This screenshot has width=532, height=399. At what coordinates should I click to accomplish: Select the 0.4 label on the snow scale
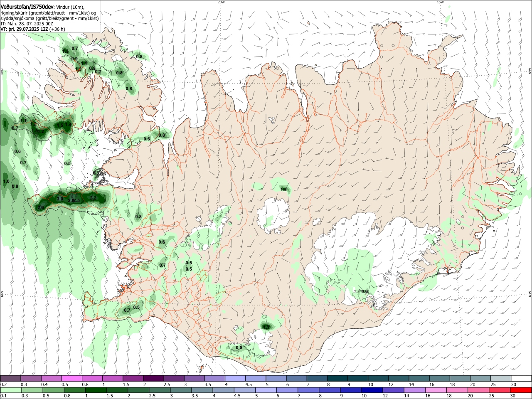(44, 384)
